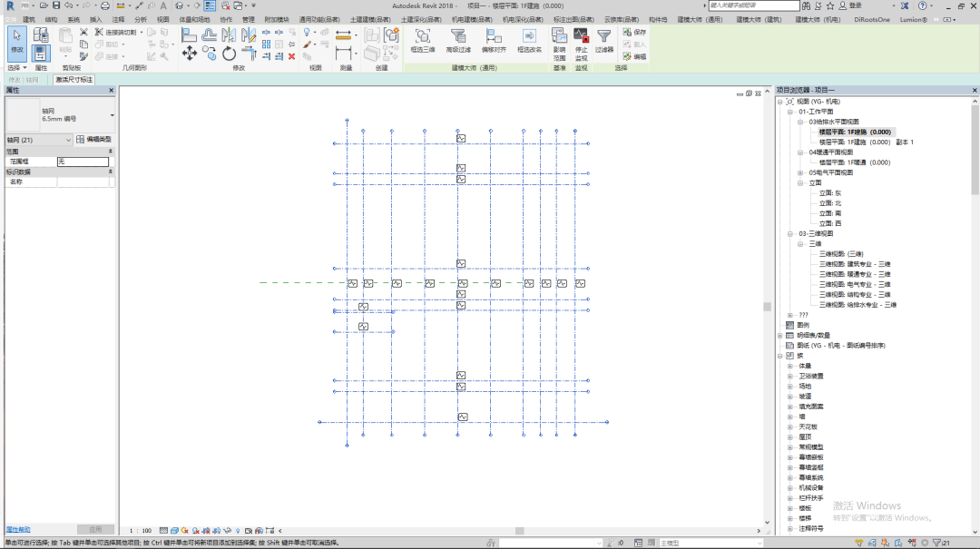This screenshot has width=980, height=549.
Task: Open the 属性帮助 link
Action: 17,530
